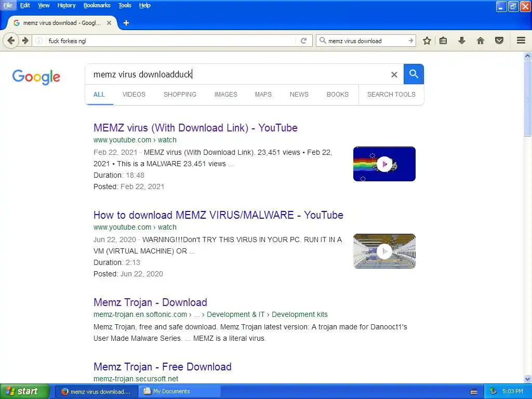Viewport: 532px width, 399px height.
Task: Open a new tab with plus button
Action: click(x=126, y=23)
